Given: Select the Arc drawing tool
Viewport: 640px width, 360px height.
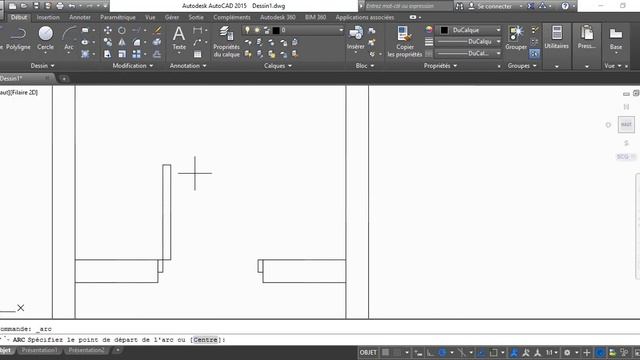Looking at the screenshot, I should click(x=69, y=38).
